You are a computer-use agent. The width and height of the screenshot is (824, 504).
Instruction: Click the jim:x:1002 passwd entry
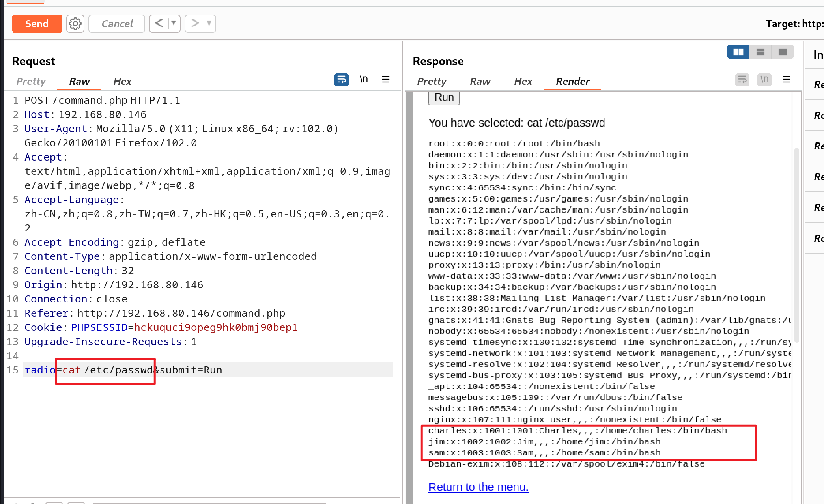tap(544, 442)
